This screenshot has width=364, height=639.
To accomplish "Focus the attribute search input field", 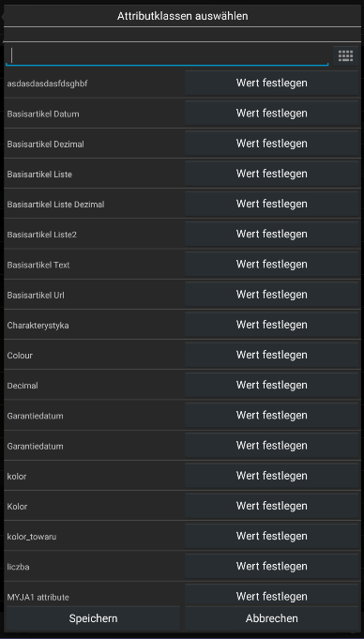I will point(167,56).
